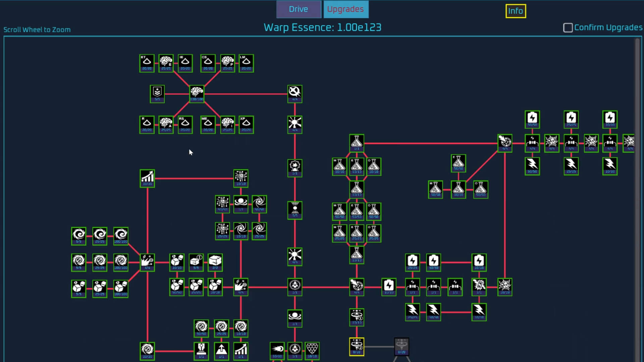Switch to the Drive tab
The height and width of the screenshot is (362, 644).
coord(298,9)
